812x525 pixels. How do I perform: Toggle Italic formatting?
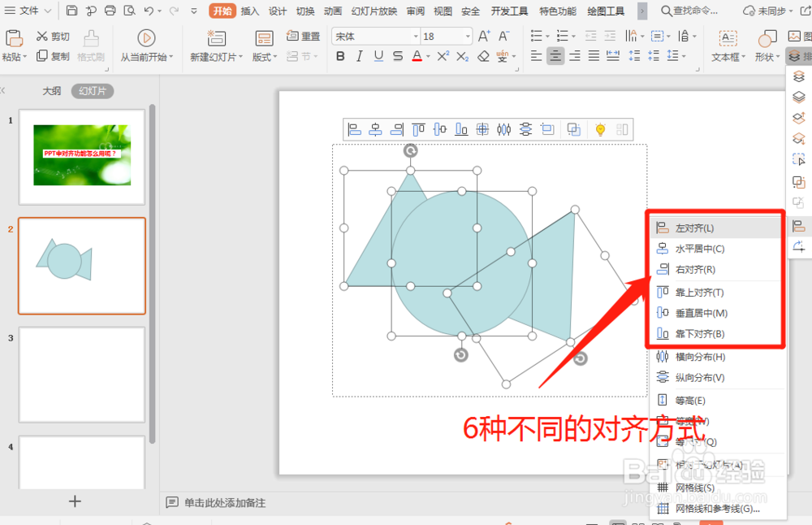pyautogui.click(x=359, y=56)
